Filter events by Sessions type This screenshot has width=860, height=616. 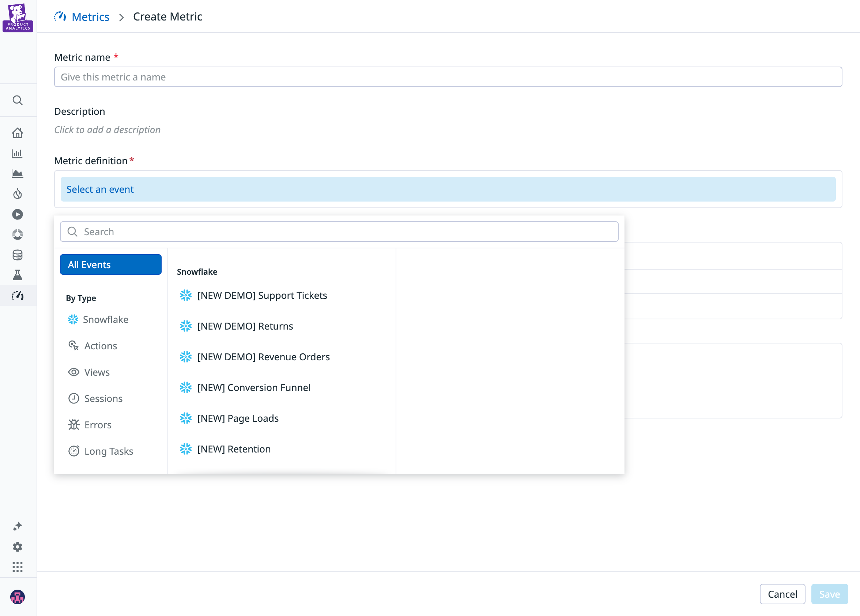103,398
